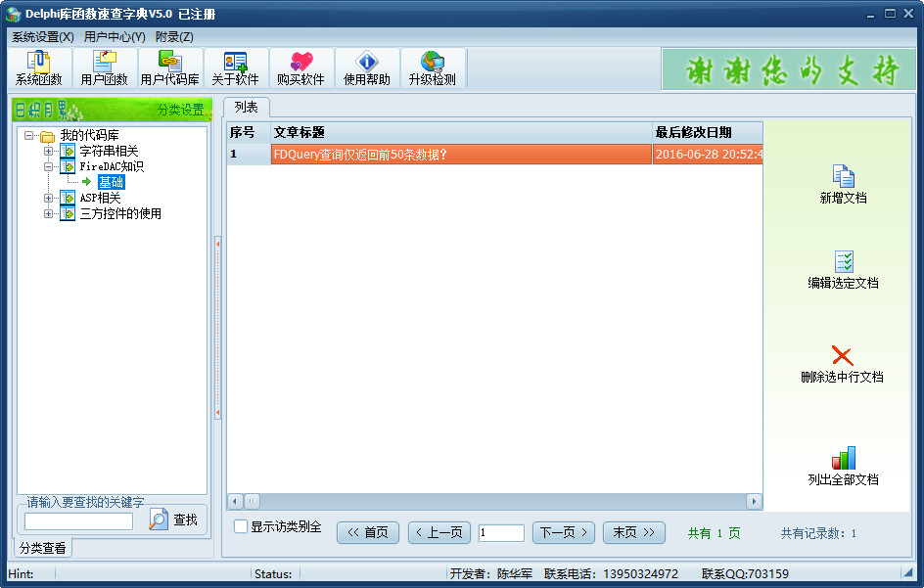Click the 字符串相关 node icon

(68, 152)
